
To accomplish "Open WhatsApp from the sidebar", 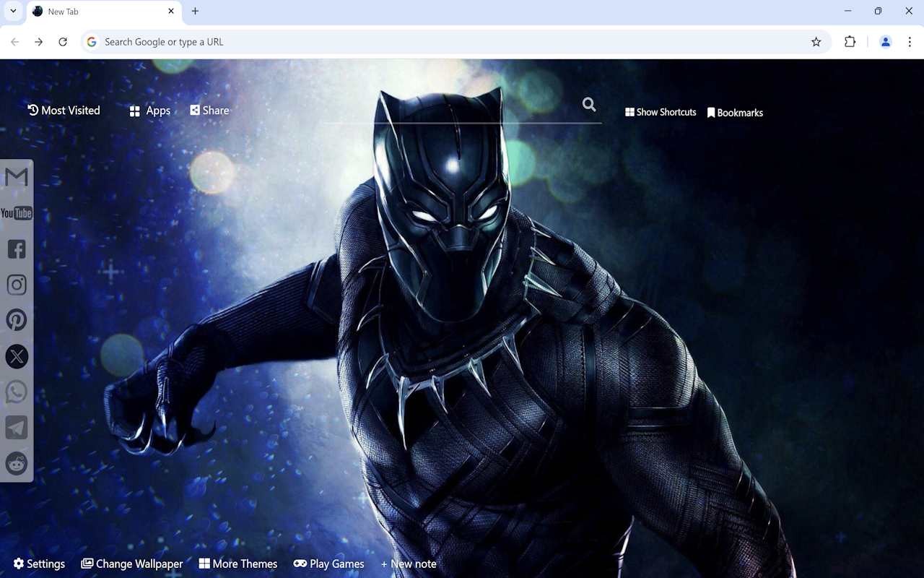I will click(16, 392).
